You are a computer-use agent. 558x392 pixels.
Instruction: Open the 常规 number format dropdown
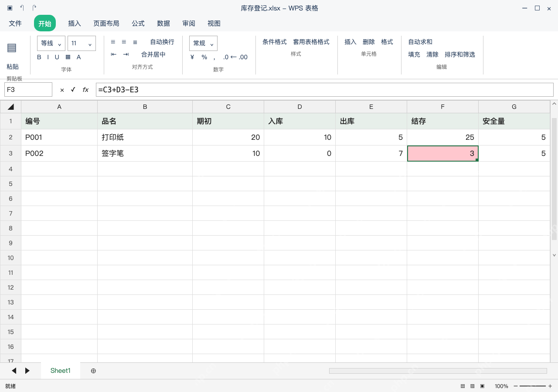(x=203, y=44)
